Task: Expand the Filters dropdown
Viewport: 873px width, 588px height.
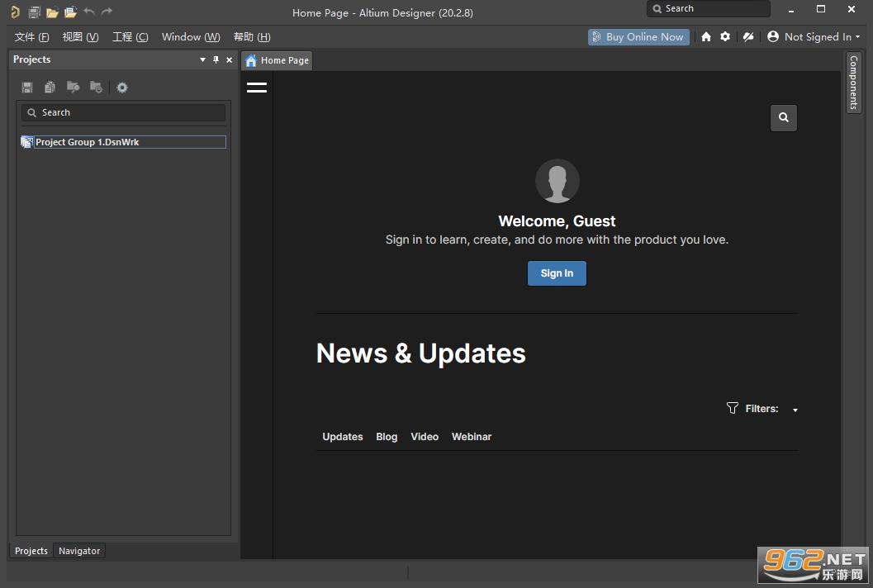Action: pyautogui.click(x=795, y=410)
